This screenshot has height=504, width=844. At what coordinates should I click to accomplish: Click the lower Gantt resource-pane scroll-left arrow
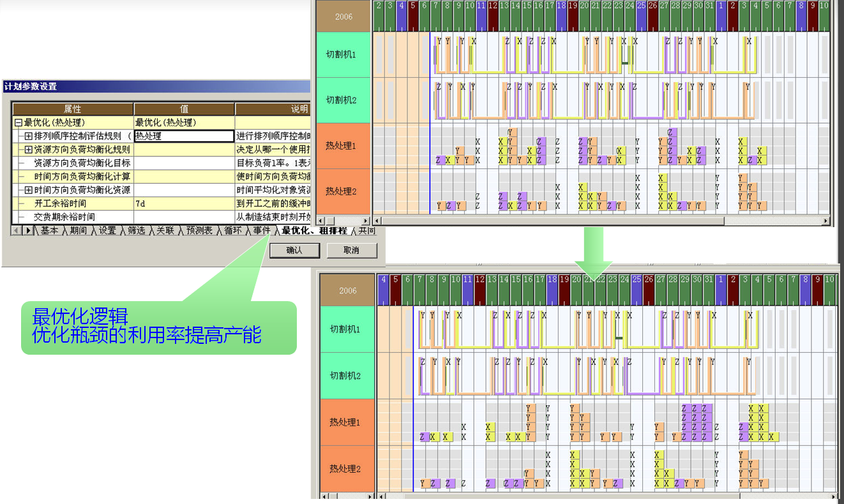323,496
